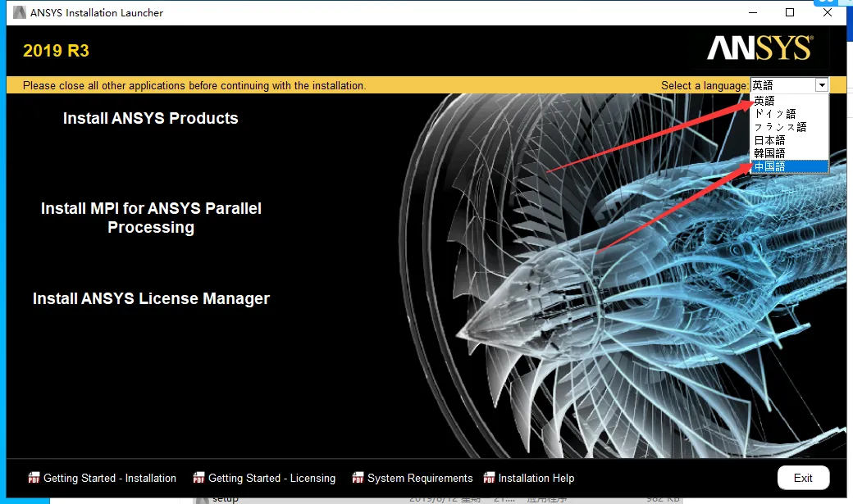The image size is (853, 504).
Task: Click the 'Select a language:' label
Action: (705, 85)
